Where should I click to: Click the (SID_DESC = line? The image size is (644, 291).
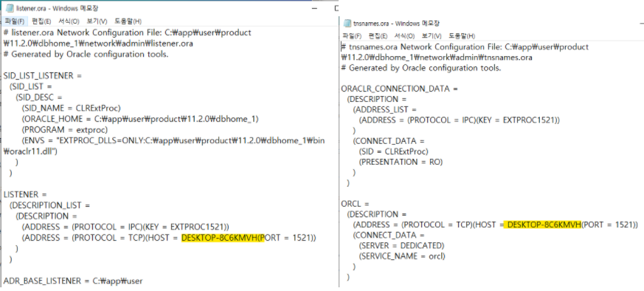pos(38,97)
